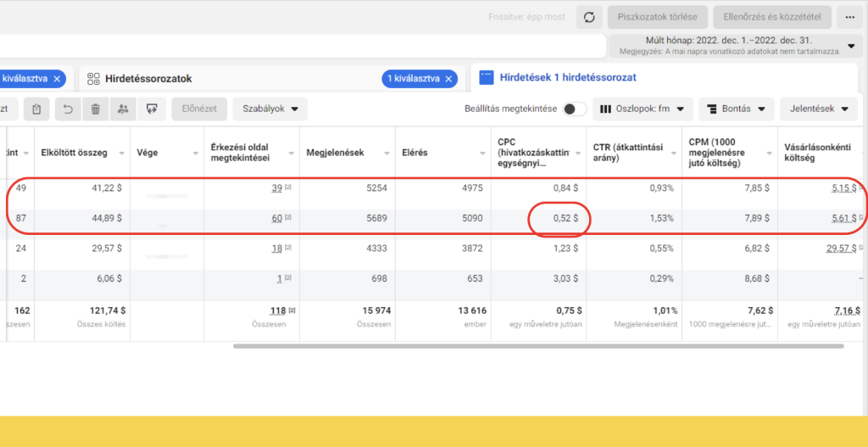Clear the '1 kiválasztva' selection in Hirdetéssorozatok
Screen dimensions: 868x447
click(448, 79)
